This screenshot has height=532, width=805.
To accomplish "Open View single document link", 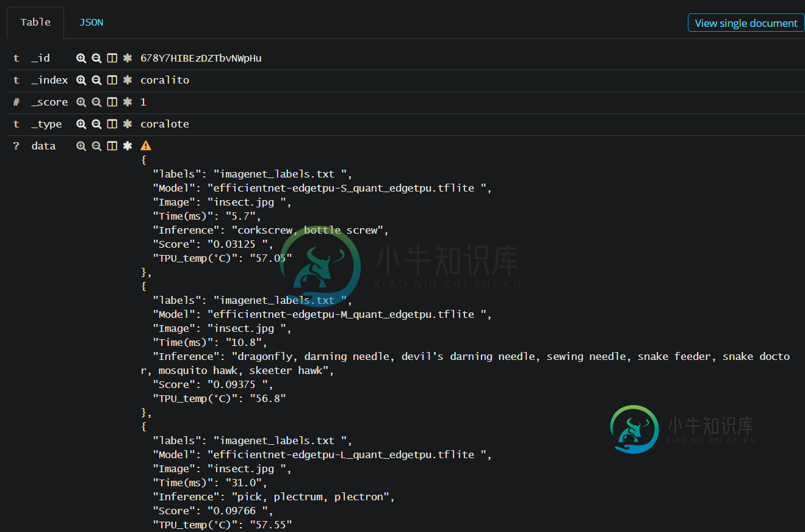I will tap(746, 23).
